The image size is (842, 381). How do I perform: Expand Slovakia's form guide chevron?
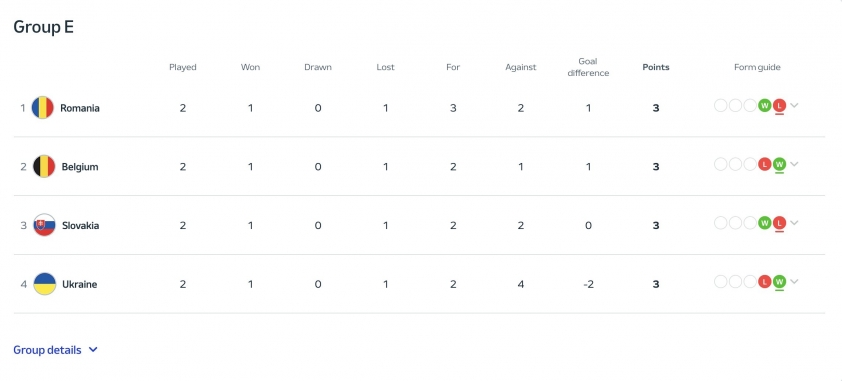tap(794, 223)
